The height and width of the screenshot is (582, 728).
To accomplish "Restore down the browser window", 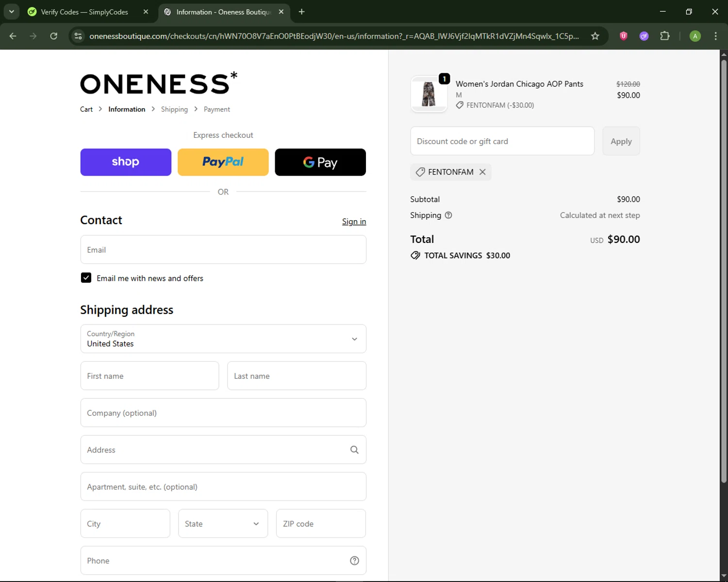I will (x=689, y=12).
